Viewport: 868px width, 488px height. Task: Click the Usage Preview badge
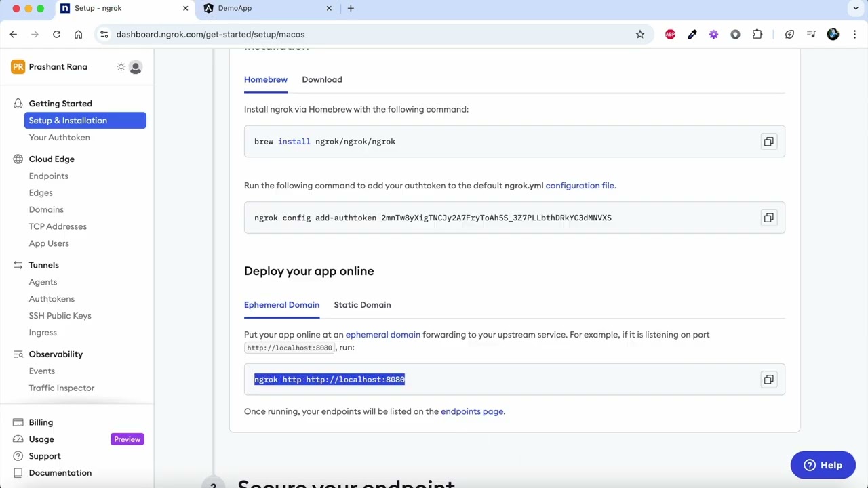[x=127, y=439]
